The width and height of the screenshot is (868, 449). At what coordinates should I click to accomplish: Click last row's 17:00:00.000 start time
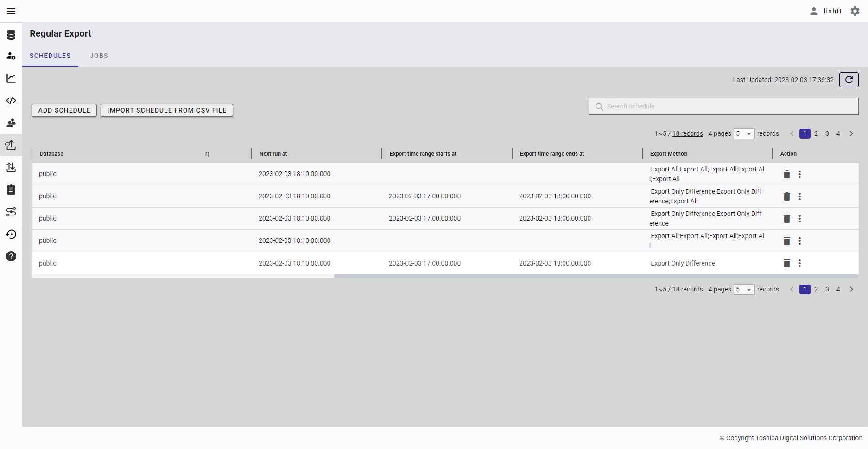[424, 263]
